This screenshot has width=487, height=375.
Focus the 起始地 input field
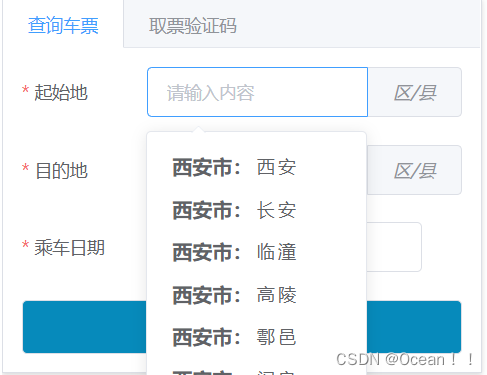(x=257, y=92)
